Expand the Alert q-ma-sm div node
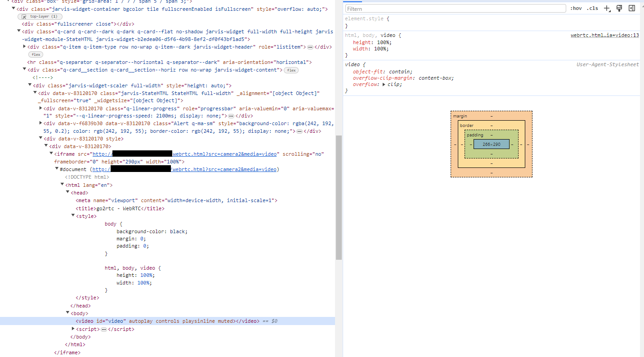 click(x=40, y=123)
